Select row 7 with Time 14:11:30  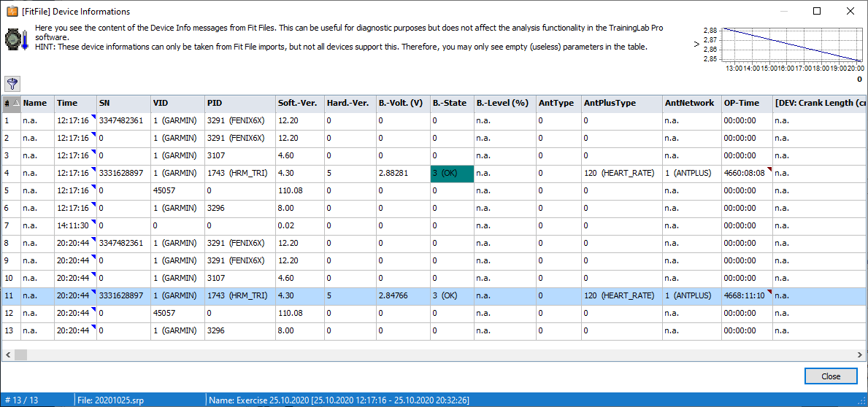pyautogui.click(x=73, y=225)
